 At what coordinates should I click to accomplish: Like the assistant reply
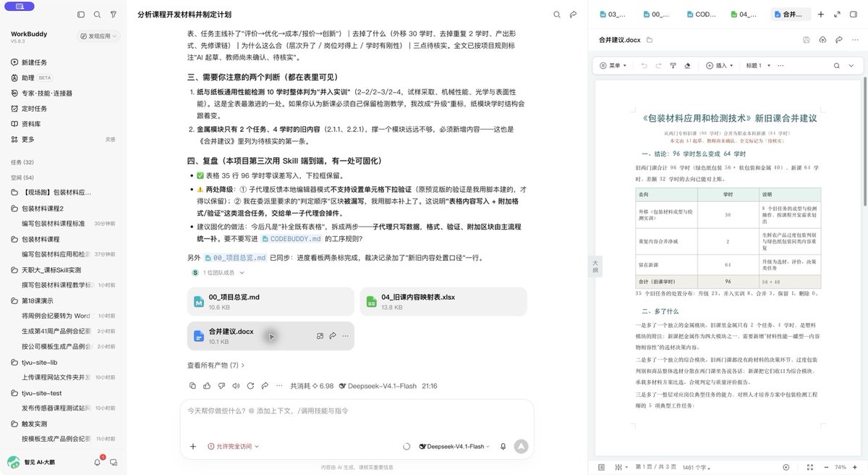click(206, 386)
